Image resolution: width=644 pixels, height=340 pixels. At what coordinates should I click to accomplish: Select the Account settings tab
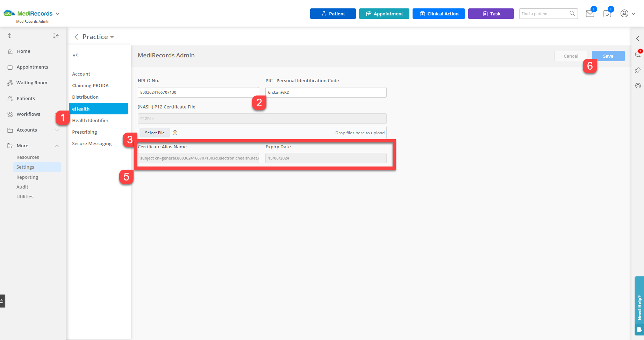[81, 74]
